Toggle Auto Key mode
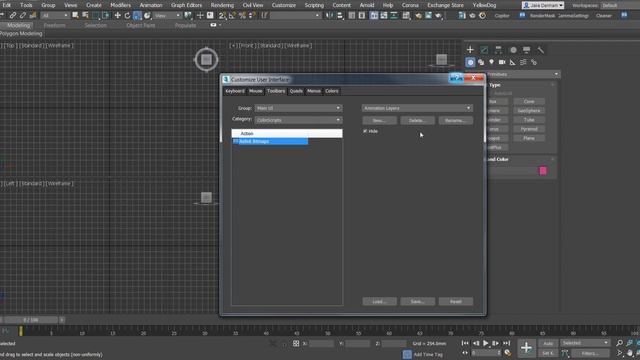 pos(548,343)
